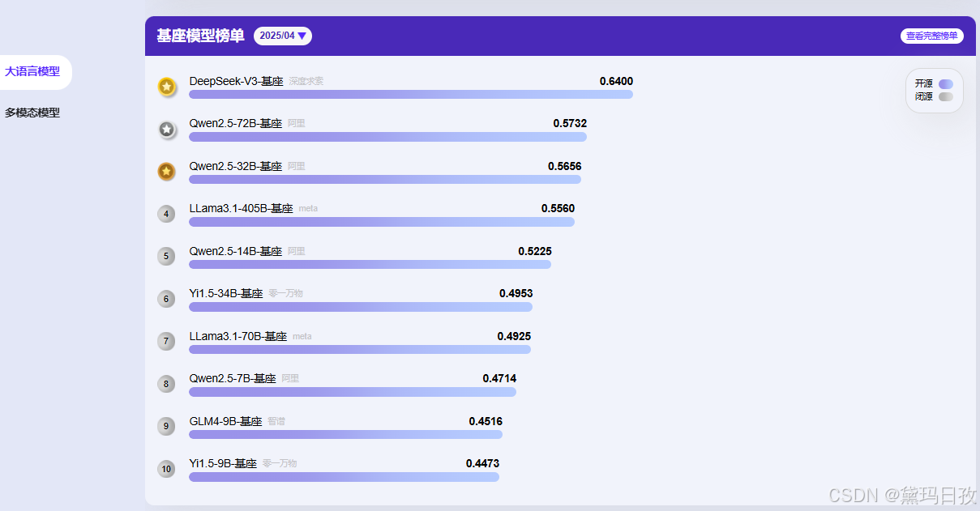The width and height of the screenshot is (980, 511).
Task: Click the silver medal icon for Qwen2.5-72B
Action: pos(166,129)
